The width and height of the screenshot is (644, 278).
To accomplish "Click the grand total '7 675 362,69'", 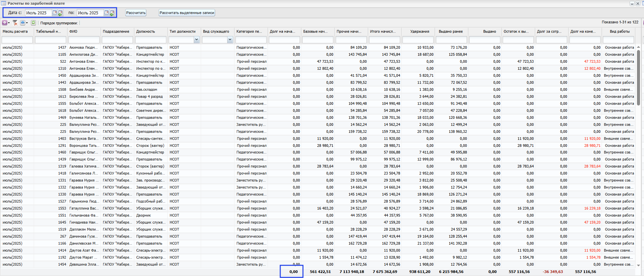I will click(x=385, y=272).
